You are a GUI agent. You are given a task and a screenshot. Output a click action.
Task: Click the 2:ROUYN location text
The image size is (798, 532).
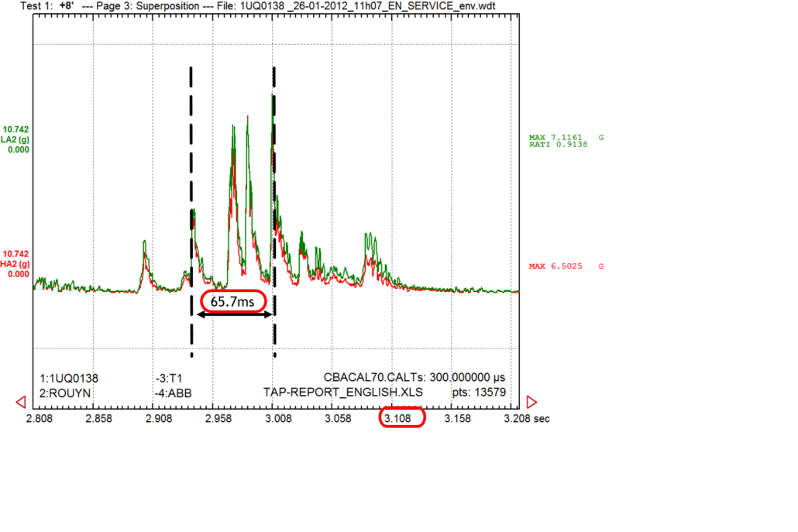click(64, 393)
